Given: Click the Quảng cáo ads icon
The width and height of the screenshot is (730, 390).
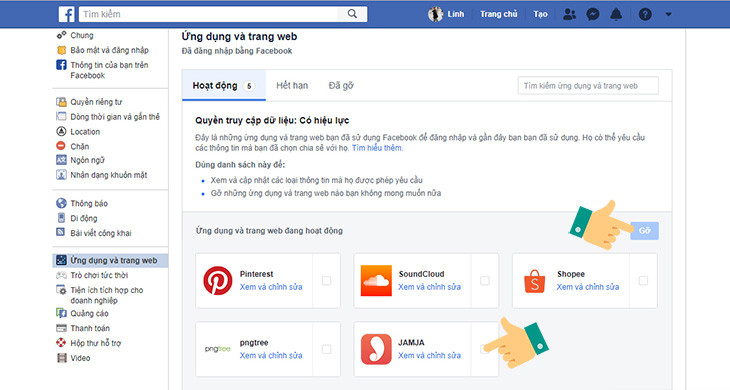Looking at the screenshot, I should (x=61, y=313).
